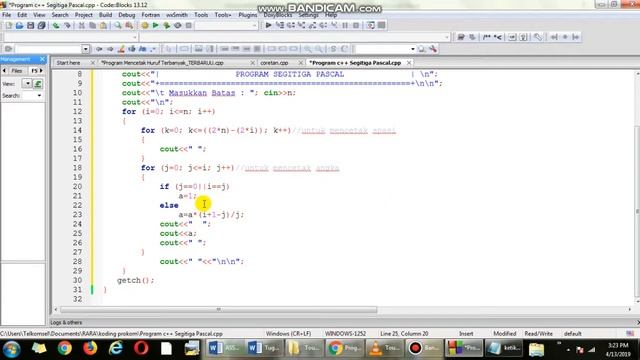Build the project using the yellow gear icon
Image resolution: width=640 pixels, height=360 pixels.
tap(144, 25)
